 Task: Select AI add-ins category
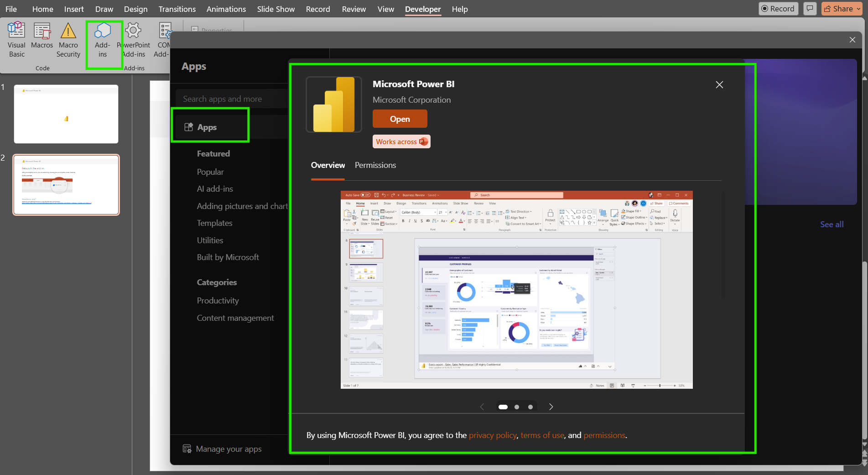click(215, 189)
